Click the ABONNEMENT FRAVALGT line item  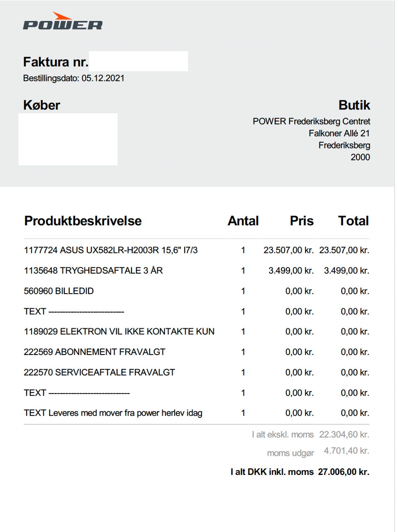94,352
